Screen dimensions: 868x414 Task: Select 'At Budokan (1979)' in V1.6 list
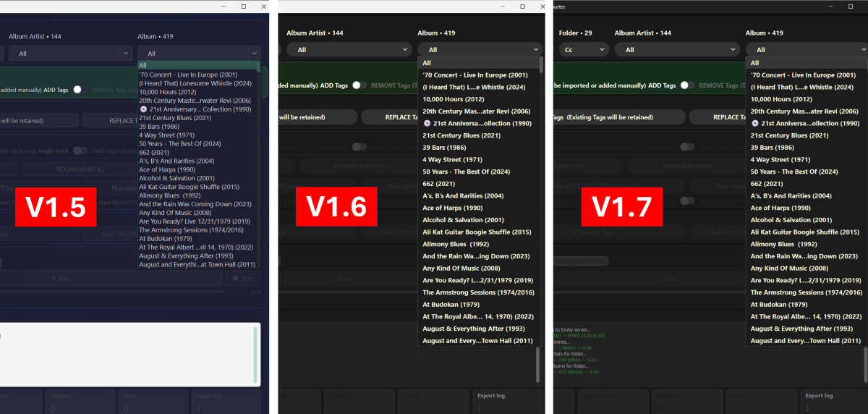tap(477, 304)
